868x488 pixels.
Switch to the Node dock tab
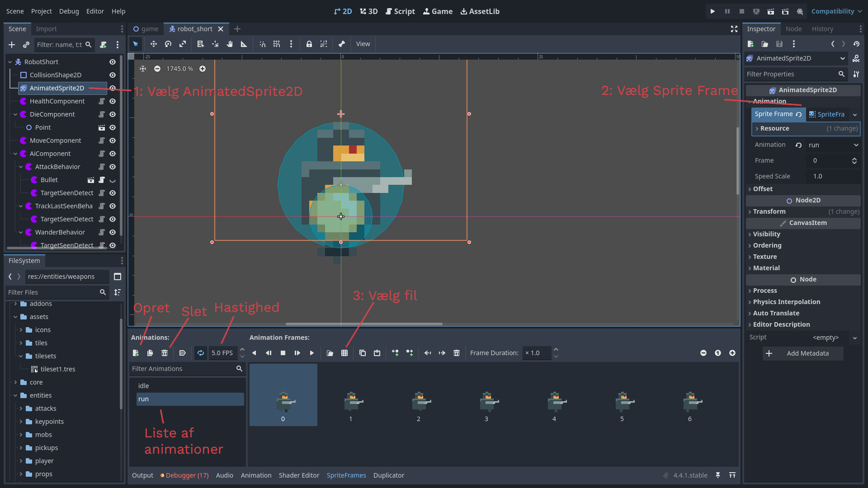click(x=793, y=29)
